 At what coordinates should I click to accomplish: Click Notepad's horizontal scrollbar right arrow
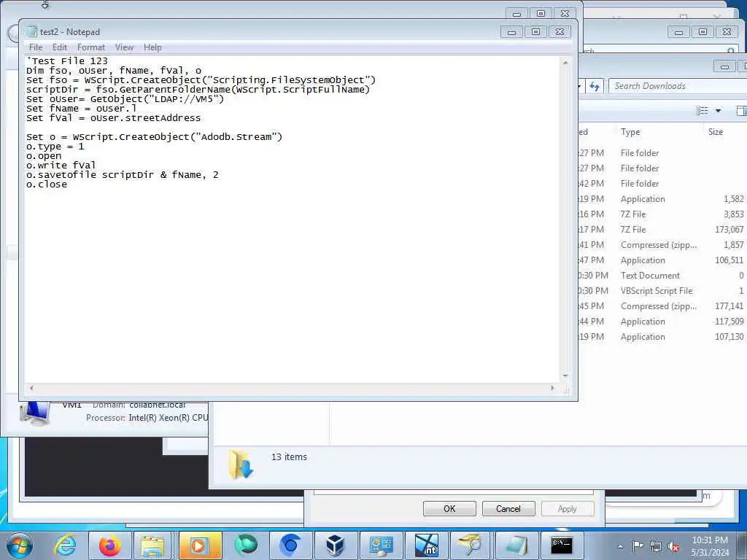click(552, 388)
